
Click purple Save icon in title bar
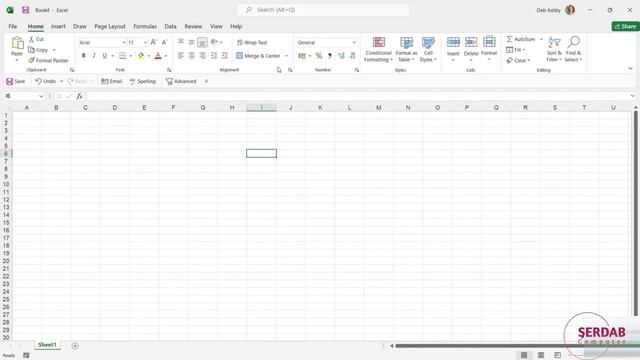tap(25, 10)
